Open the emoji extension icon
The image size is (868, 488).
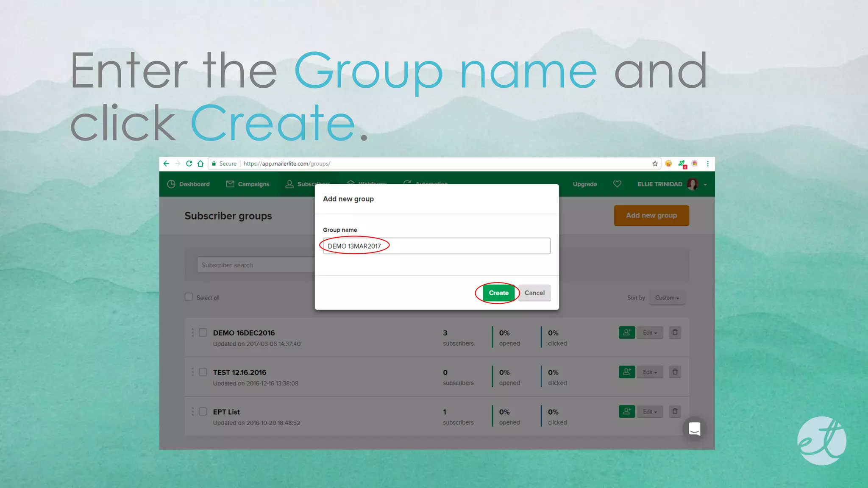point(668,164)
